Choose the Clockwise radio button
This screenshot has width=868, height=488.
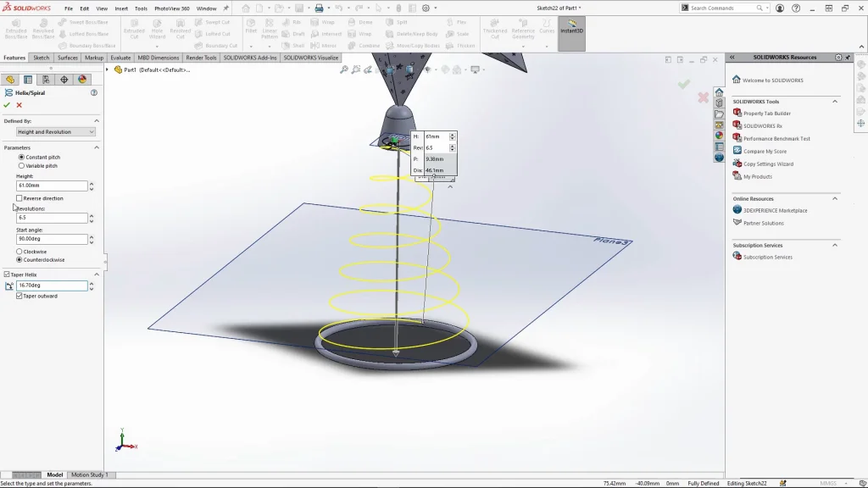(21, 252)
